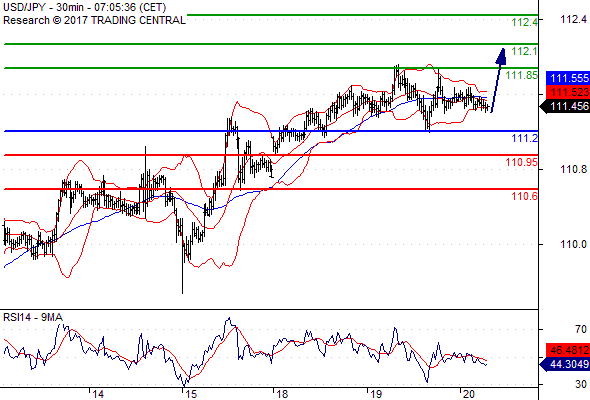Click the red 46.4812 RSI value tag
590x400 pixels.
(568, 350)
